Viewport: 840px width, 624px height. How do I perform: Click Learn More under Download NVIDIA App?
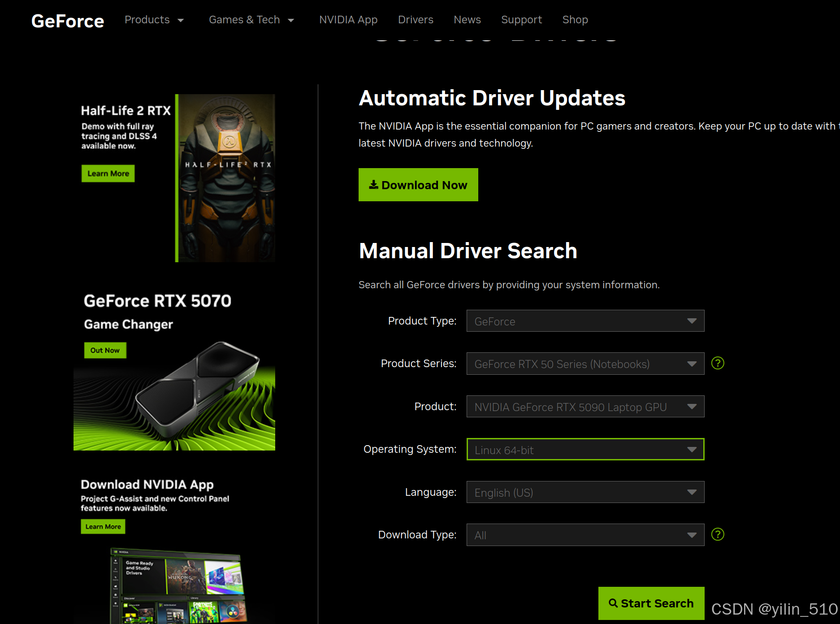point(103,526)
